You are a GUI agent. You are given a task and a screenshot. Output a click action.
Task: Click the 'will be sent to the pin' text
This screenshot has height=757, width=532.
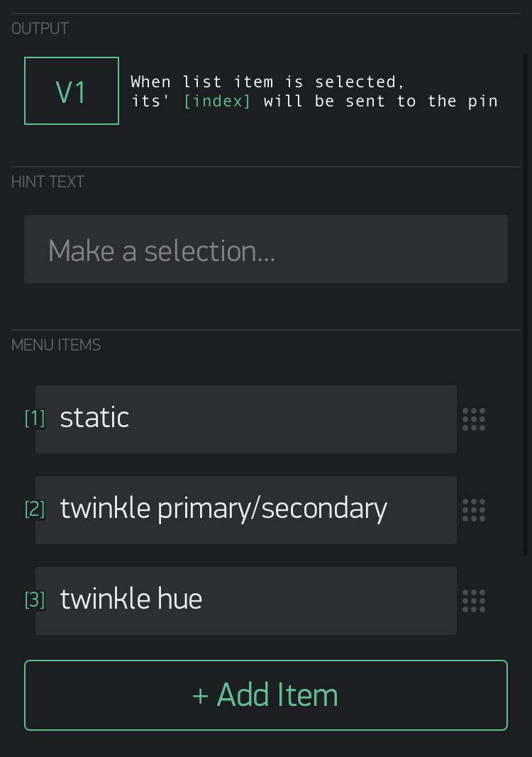[380, 101]
